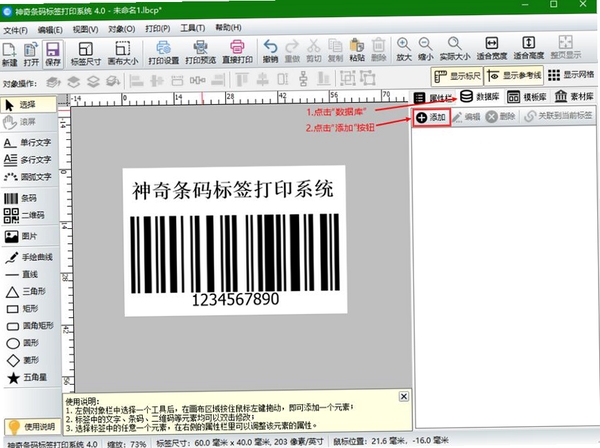Toggle 显示网格 grid display
600x448 pixels.
point(571,75)
